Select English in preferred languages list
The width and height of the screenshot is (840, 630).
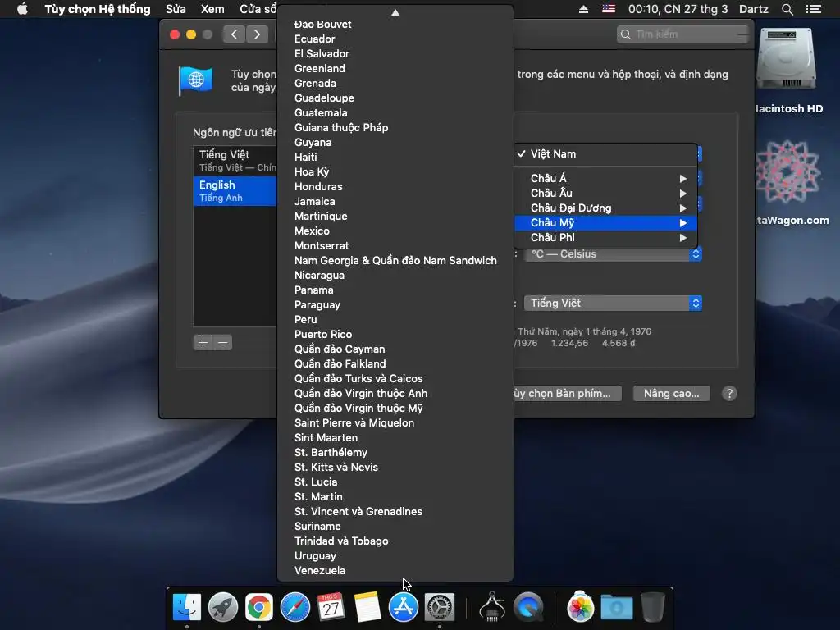(235, 190)
